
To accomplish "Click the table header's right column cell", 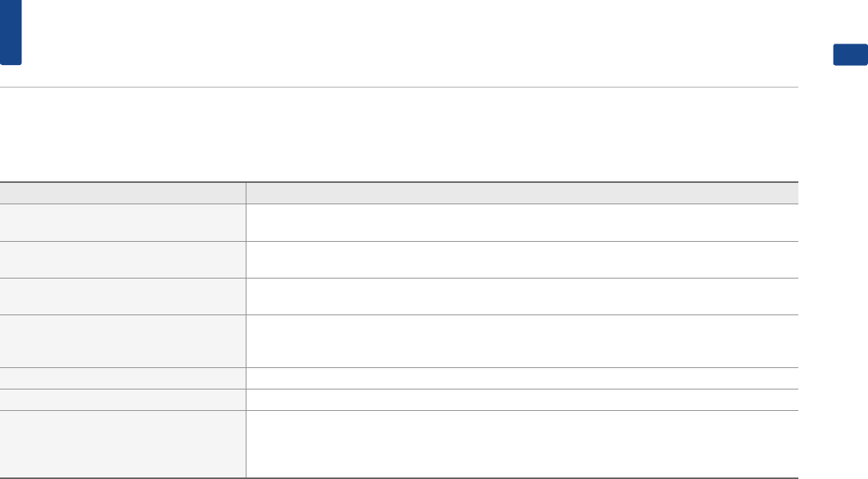I will click(x=521, y=193).
